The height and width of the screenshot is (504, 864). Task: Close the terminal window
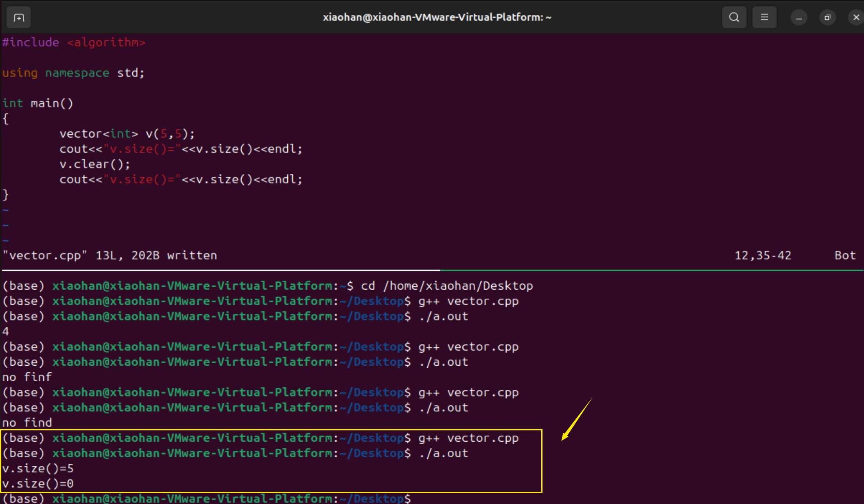point(855,17)
